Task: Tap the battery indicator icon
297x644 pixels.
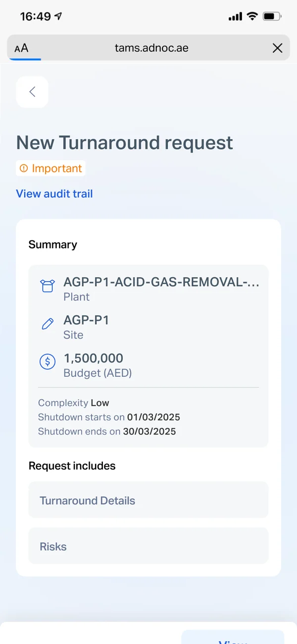Action: [x=272, y=16]
